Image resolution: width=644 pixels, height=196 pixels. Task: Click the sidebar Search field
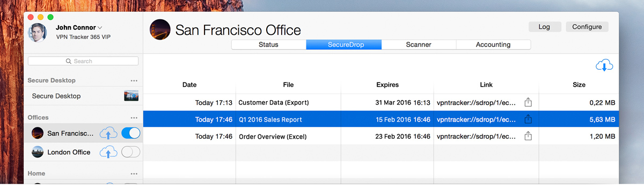click(x=83, y=61)
